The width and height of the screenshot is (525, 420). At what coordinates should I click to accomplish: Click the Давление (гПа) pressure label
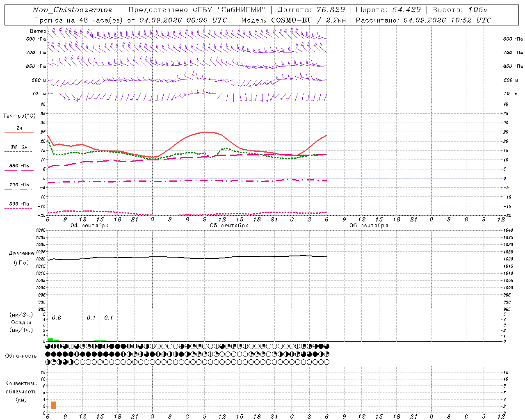(21, 258)
